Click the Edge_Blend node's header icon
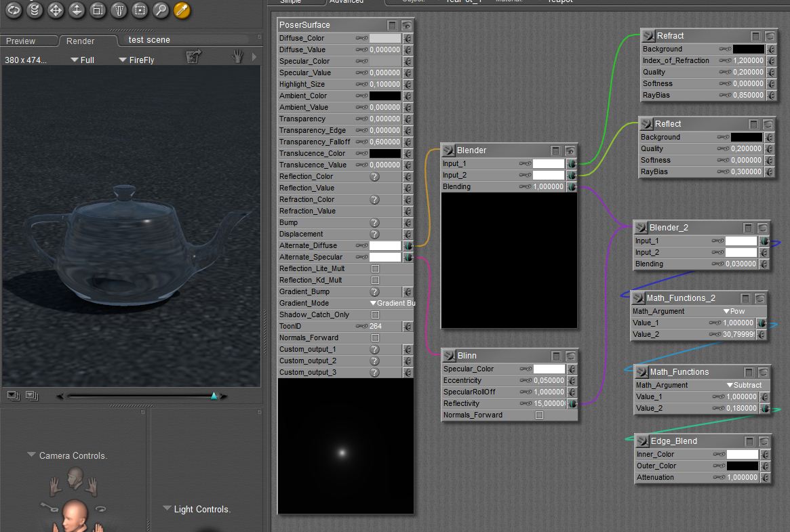Viewport: 790px width, 532px height. pos(641,441)
